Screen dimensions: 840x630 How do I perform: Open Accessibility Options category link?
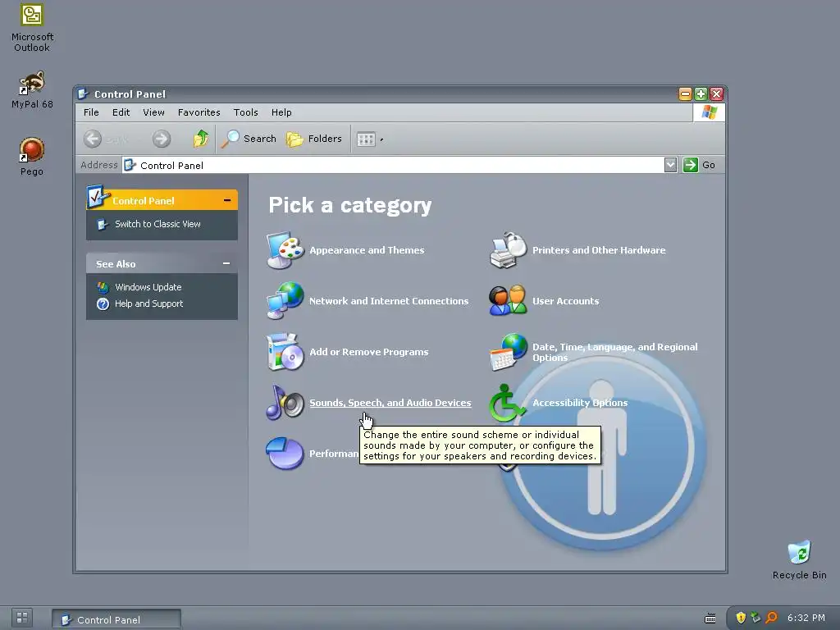(580, 403)
